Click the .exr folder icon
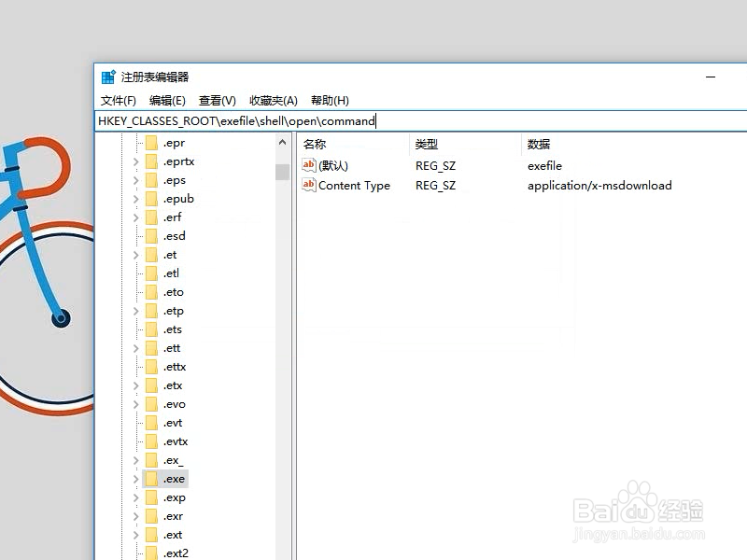This screenshot has height=560, width=747. (151, 516)
